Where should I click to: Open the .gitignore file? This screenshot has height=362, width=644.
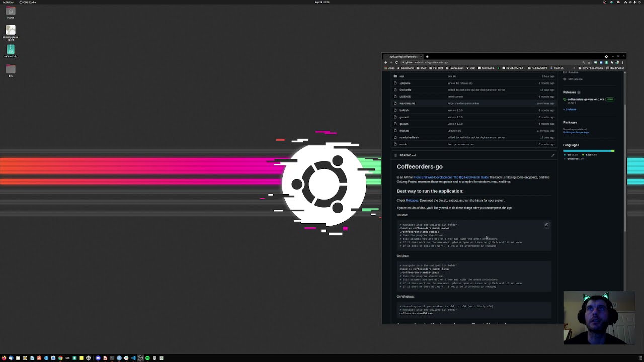point(405,83)
